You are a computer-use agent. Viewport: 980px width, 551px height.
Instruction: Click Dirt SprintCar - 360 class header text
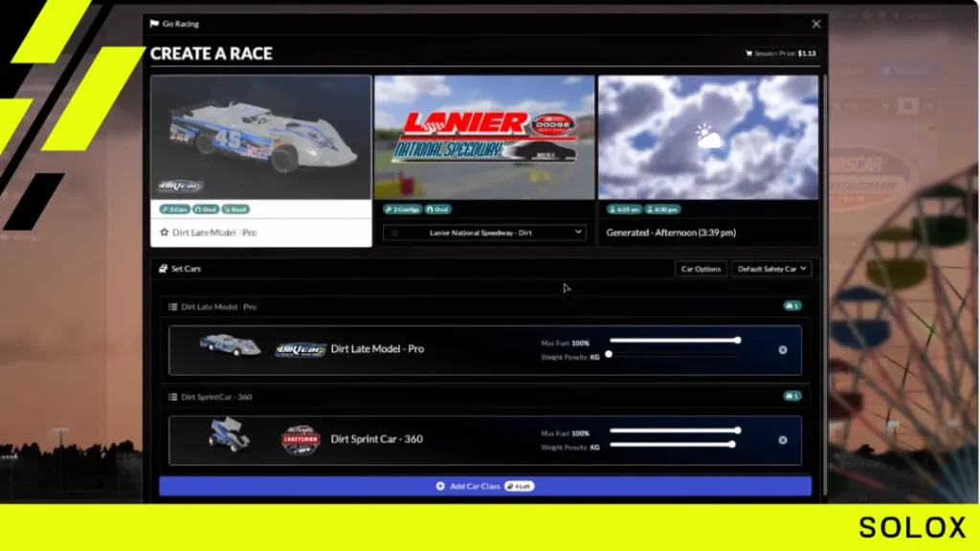216,397
